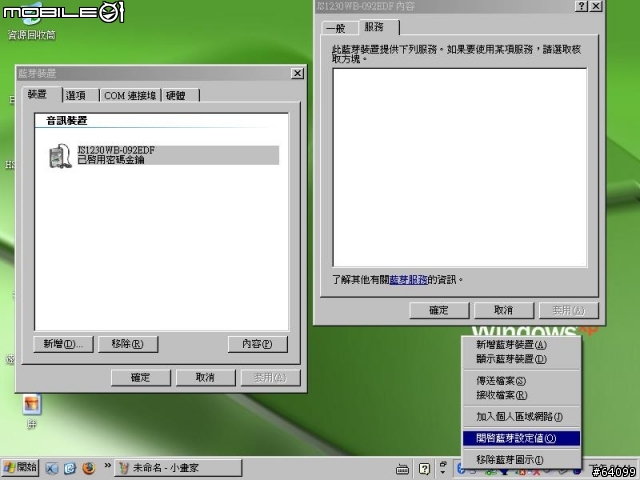The image size is (640, 480).
Task: Click help ? button in properties window
Action: [581, 6]
